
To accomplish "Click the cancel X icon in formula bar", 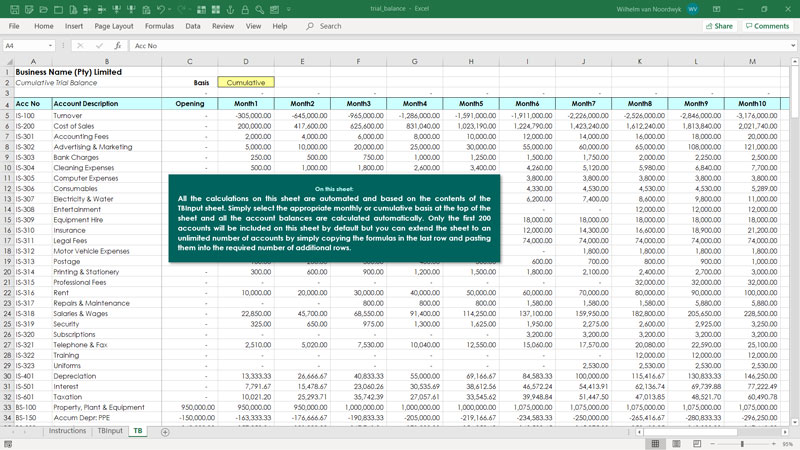I will [x=80, y=45].
